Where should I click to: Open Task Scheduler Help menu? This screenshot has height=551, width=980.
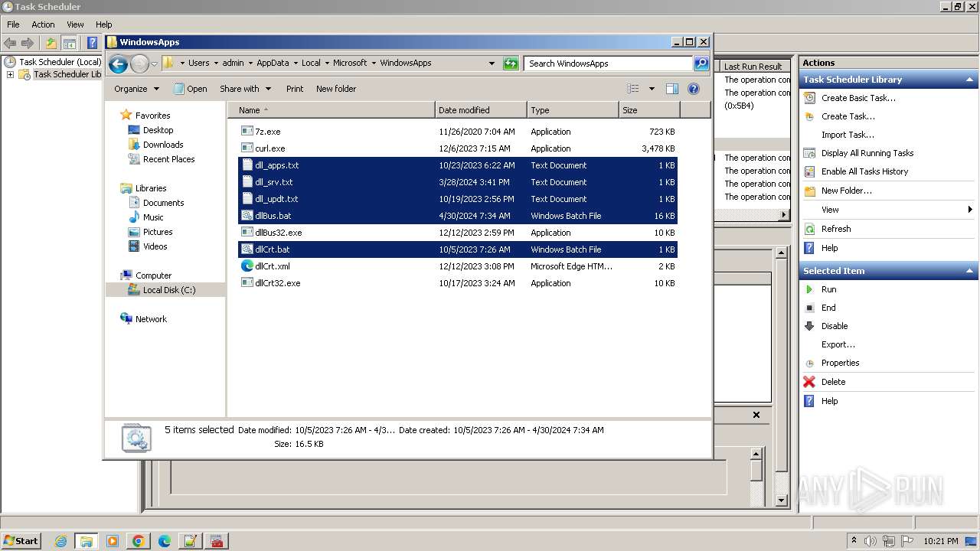[x=104, y=24]
